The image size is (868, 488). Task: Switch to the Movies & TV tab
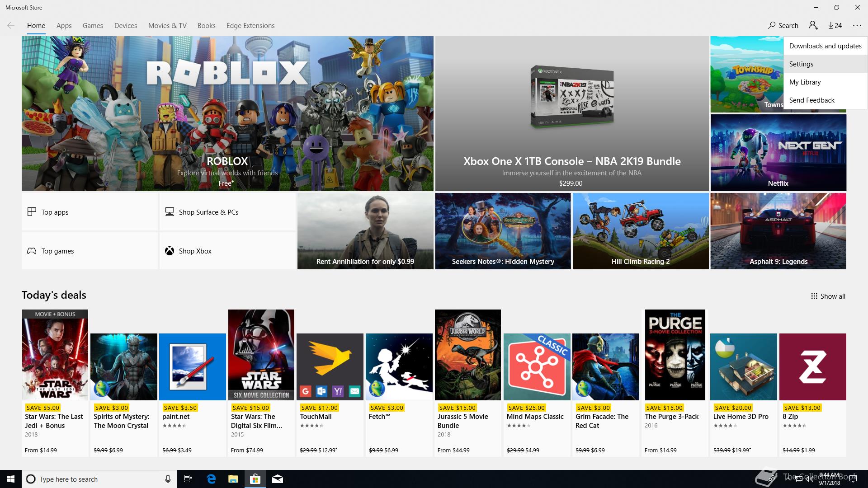167,26
